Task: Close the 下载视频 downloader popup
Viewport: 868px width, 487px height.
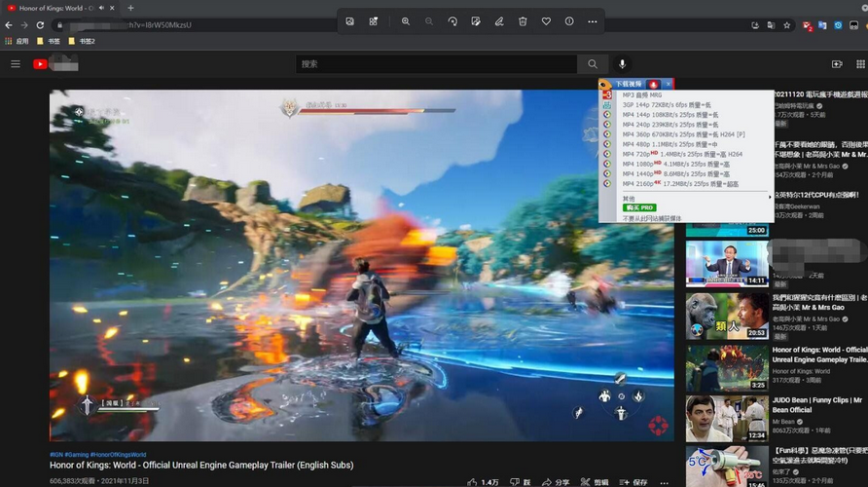Action: [669, 84]
